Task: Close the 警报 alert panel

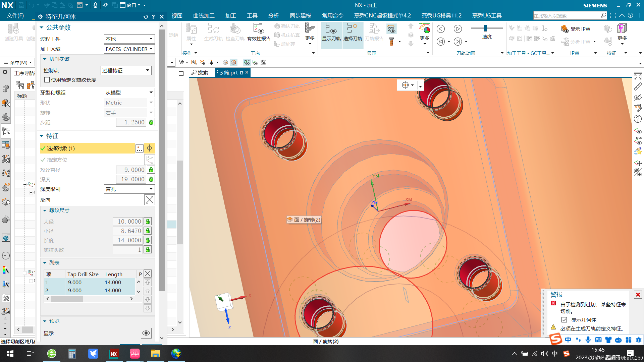Action: point(638,295)
